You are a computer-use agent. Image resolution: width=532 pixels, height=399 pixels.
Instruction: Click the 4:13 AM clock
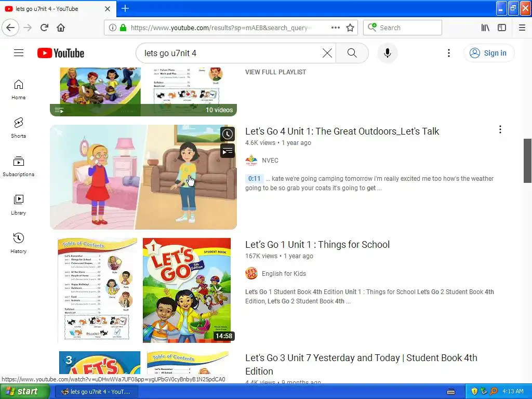coord(513,391)
